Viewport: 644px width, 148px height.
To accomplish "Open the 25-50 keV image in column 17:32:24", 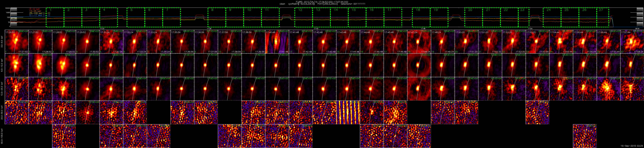I will pyautogui.click(x=135, y=112).
